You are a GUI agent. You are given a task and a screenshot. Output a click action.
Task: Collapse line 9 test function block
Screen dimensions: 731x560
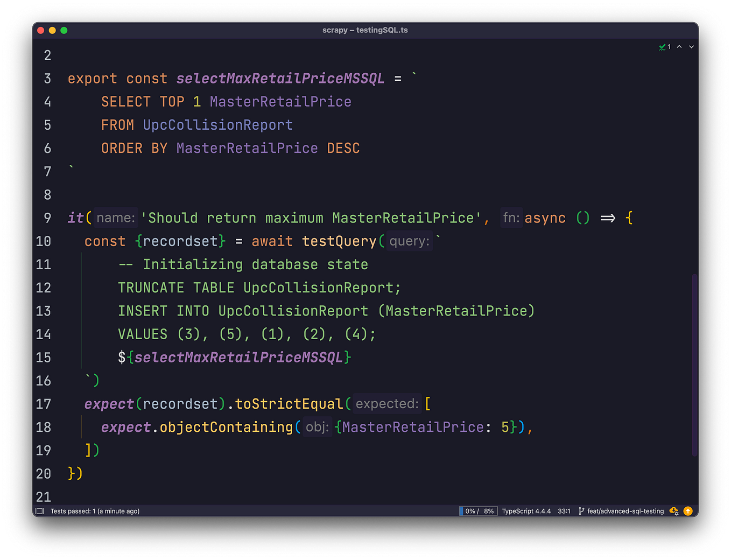point(59,218)
